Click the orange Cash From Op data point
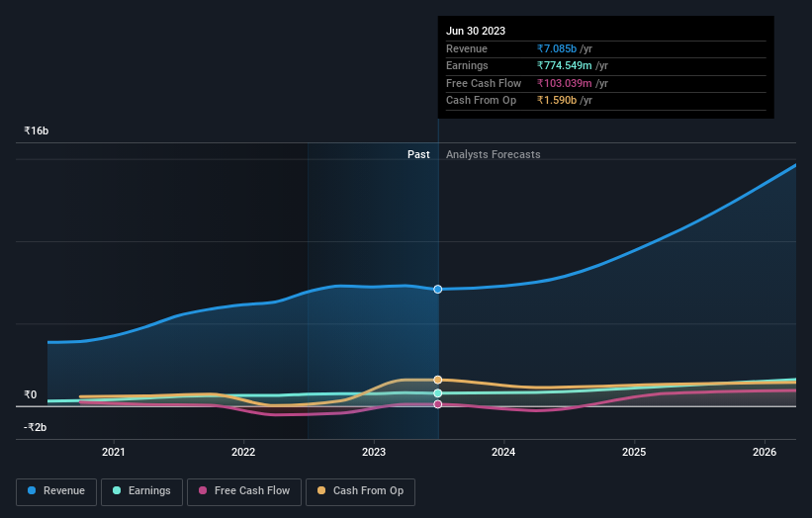 pyautogui.click(x=438, y=380)
